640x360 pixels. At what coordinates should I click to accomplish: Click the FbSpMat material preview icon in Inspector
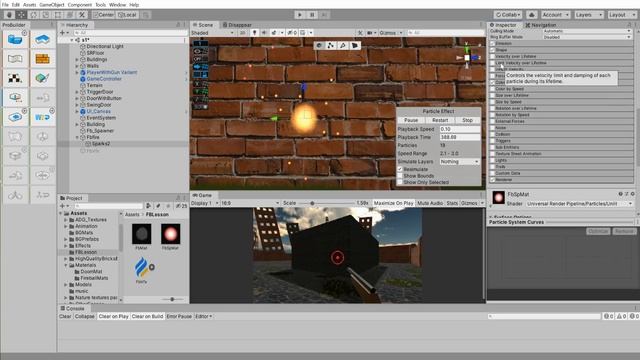498,198
